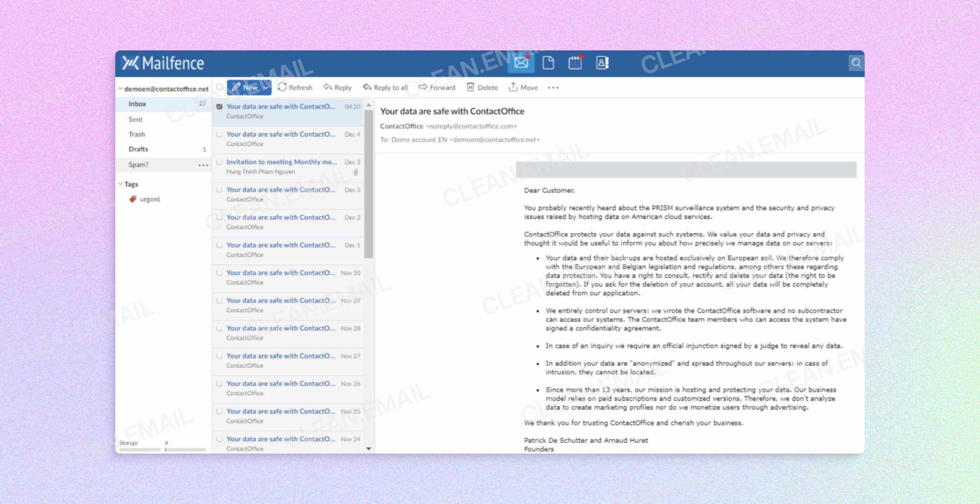Collapse the demoen@contactoffice.net account tree

click(121, 88)
